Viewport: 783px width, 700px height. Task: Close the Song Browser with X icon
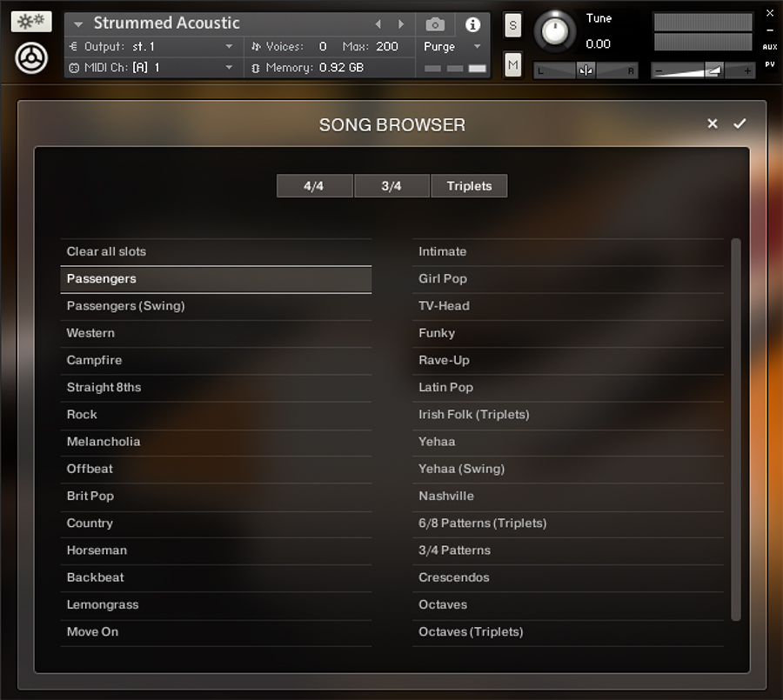(x=713, y=123)
